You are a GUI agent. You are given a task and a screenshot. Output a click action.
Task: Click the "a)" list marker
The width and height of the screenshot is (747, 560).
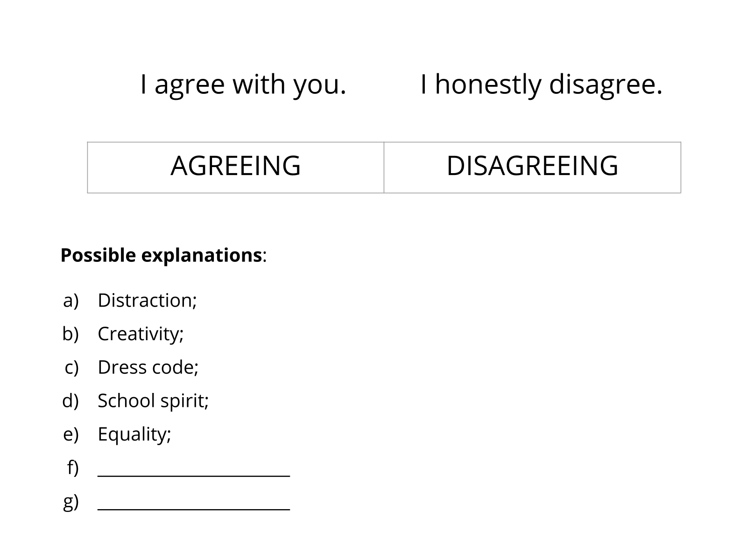[71, 301]
